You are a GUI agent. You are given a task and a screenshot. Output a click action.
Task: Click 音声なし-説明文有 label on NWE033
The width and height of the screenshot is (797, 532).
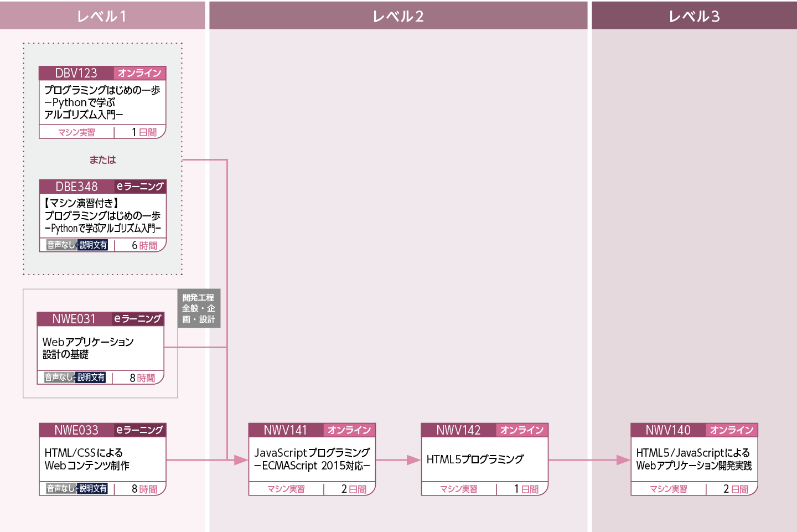coord(77,489)
